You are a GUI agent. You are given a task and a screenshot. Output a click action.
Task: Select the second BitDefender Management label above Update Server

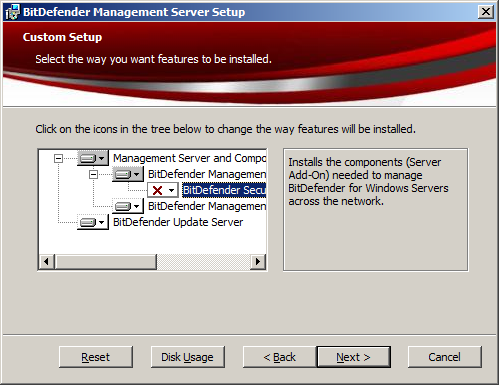click(207, 206)
